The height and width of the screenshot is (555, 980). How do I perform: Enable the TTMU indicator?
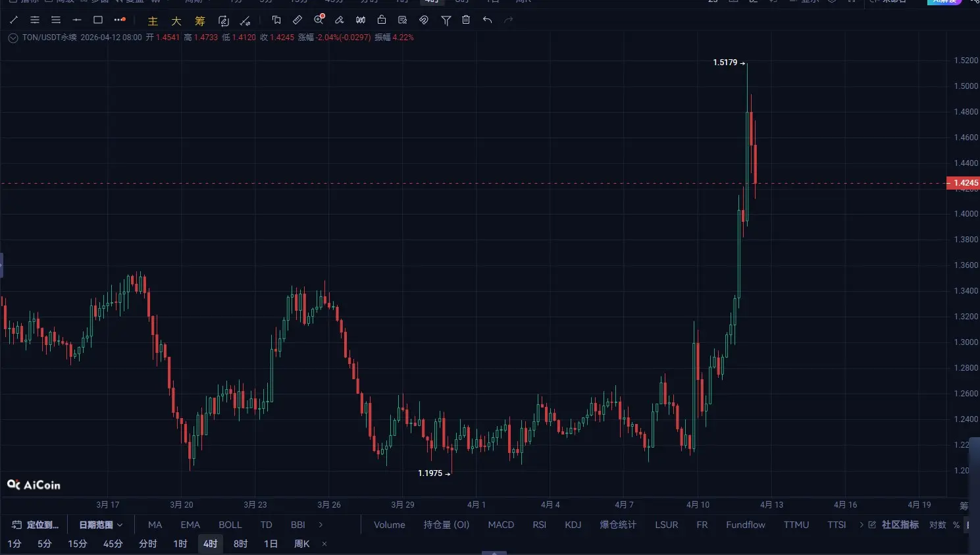coord(796,525)
